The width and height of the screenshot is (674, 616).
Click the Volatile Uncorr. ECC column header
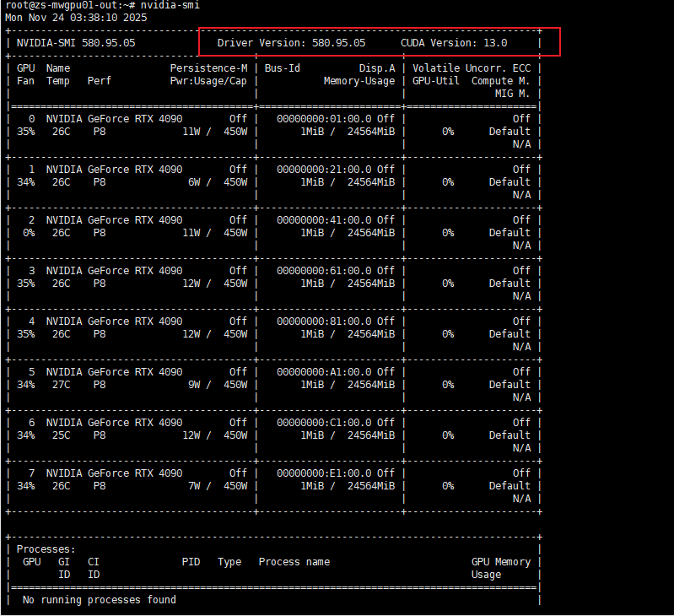[472, 68]
